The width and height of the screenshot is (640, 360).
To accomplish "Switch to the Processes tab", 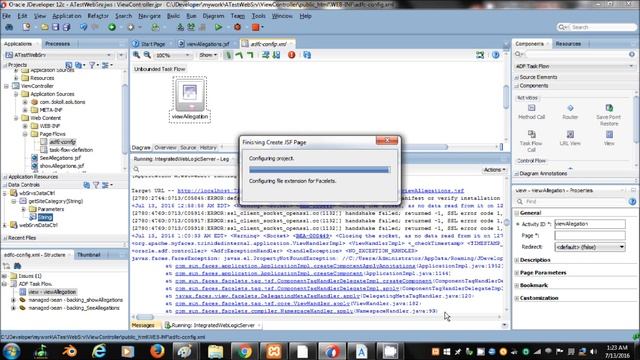I will [58, 44].
